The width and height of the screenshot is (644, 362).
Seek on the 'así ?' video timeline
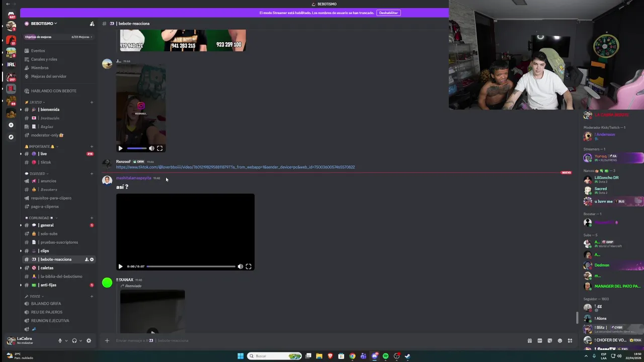tap(191, 266)
